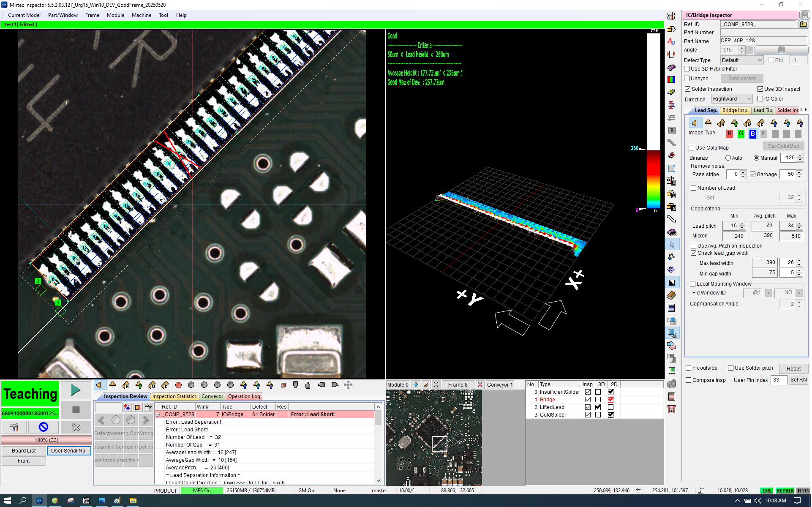This screenshot has width=812, height=507.
Task: Enable the Number of Lead checkbox
Action: tap(694, 188)
